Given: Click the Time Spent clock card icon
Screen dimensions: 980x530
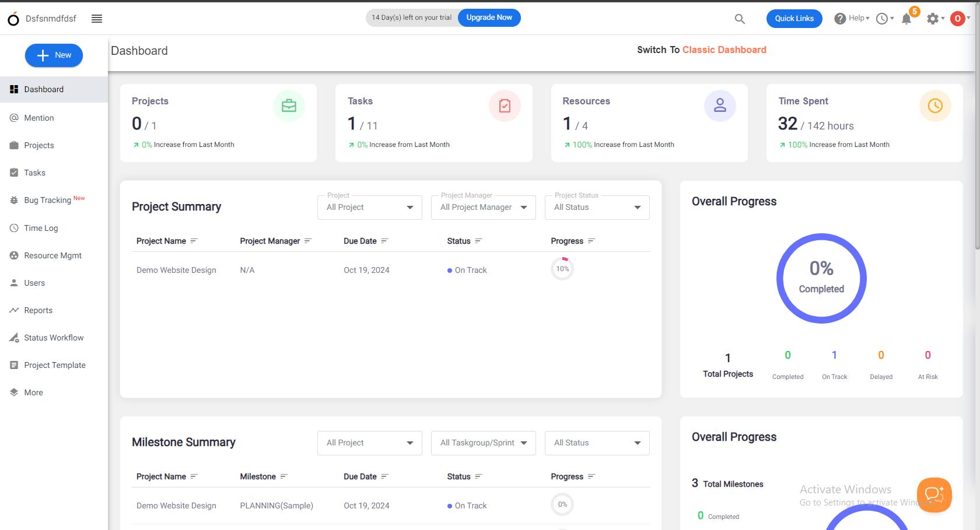Looking at the screenshot, I should click(935, 106).
